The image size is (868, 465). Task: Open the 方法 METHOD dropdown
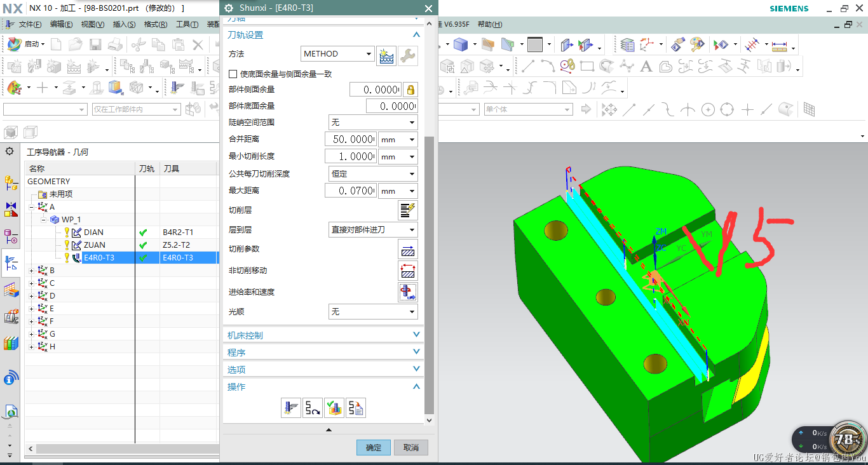(x=337, y=54)
